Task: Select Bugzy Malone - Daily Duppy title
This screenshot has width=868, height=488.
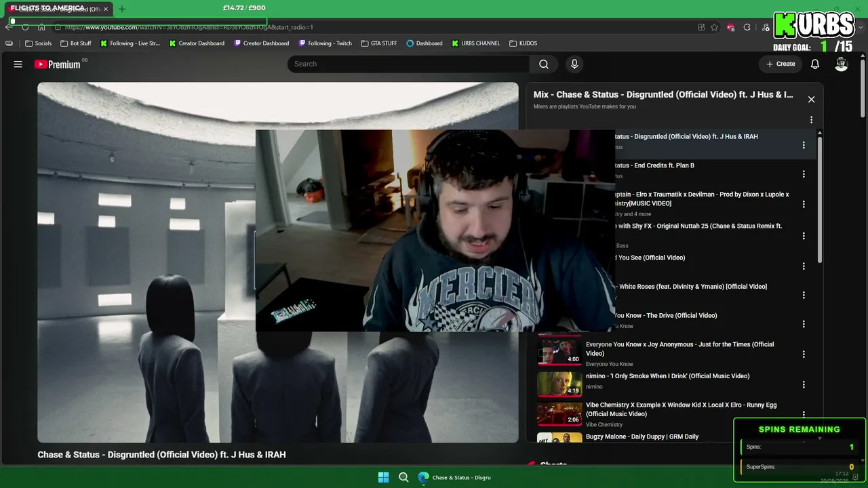Action: 642,436
